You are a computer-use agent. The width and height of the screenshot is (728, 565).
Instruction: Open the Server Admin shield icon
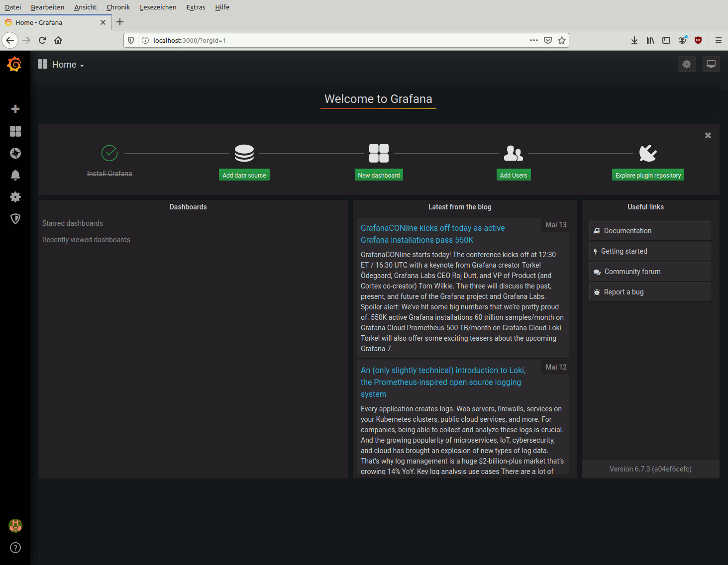pyautogui.click(x=15, y=219)
